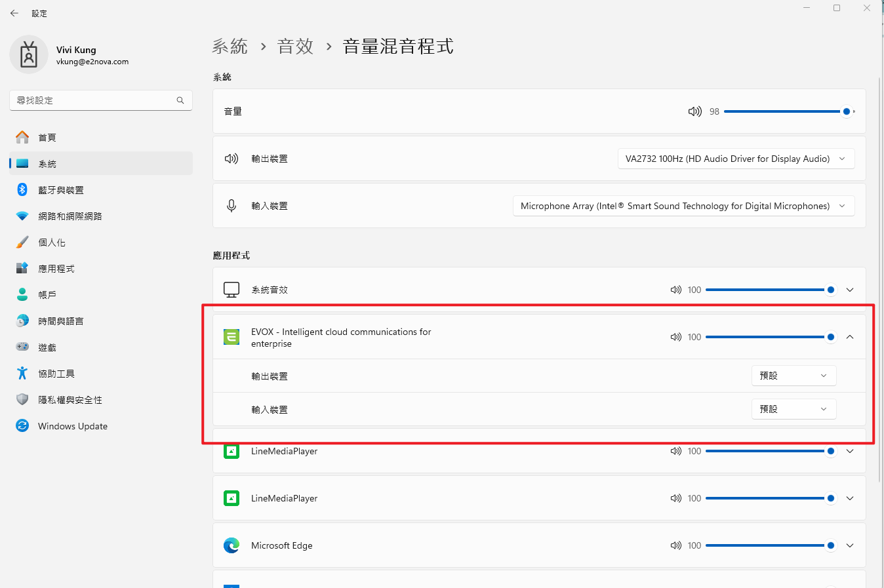Go to 系統 breadcrumb link
The width and height of the screenshot is (884, 588).
pyautogui.click(x=230, y=47)
